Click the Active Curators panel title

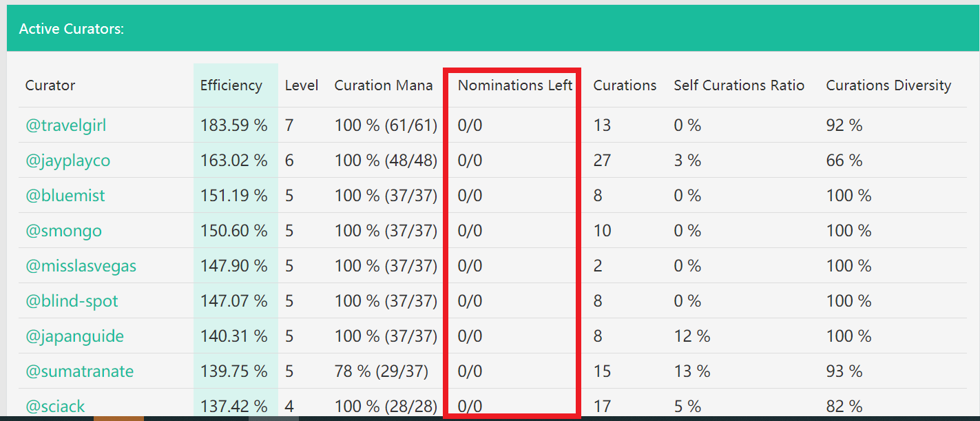(72, 29)
